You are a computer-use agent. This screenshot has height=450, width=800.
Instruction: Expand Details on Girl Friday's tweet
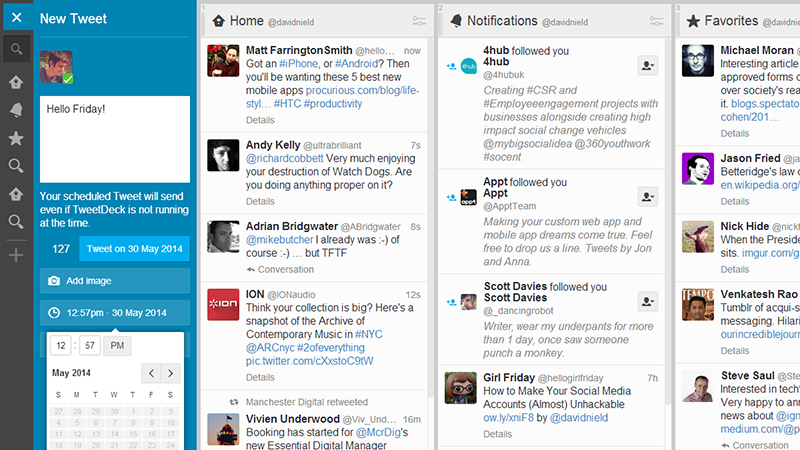[497, 434]
